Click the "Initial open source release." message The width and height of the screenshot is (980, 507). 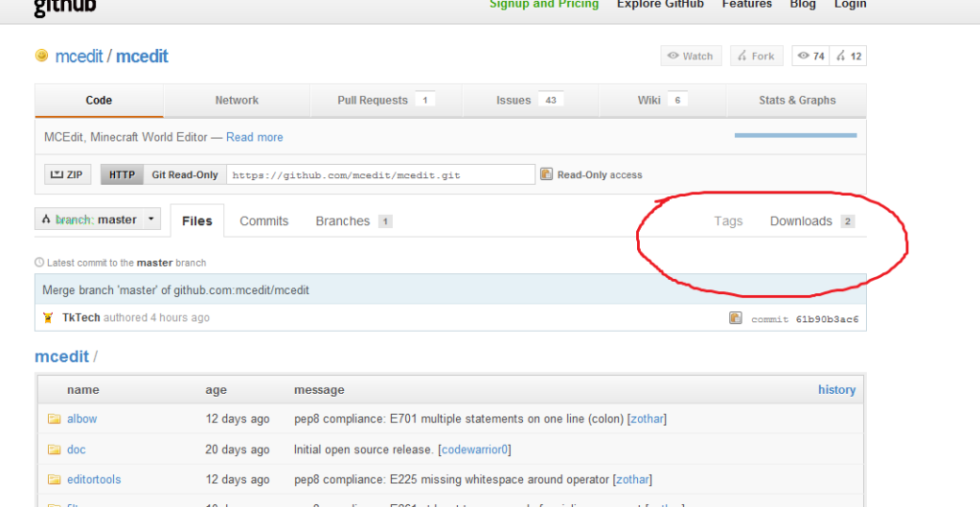pyautogui.click(x=364, y=449)
